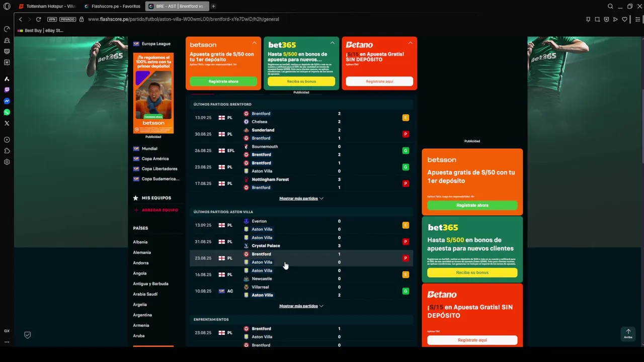
Task: Click Everton team name in 13.09.25 row
Action: [x=259, y=221]
